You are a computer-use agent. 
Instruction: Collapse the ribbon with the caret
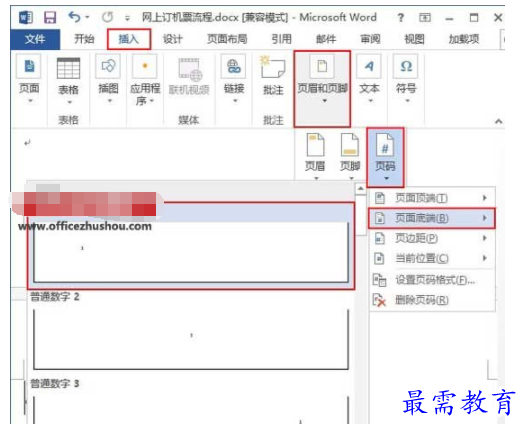pyautogui.click(x=498, y=121)
